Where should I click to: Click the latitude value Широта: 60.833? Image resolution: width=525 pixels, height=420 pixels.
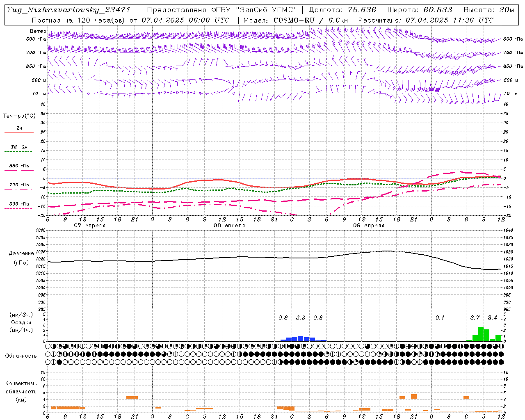coord(420,10)
